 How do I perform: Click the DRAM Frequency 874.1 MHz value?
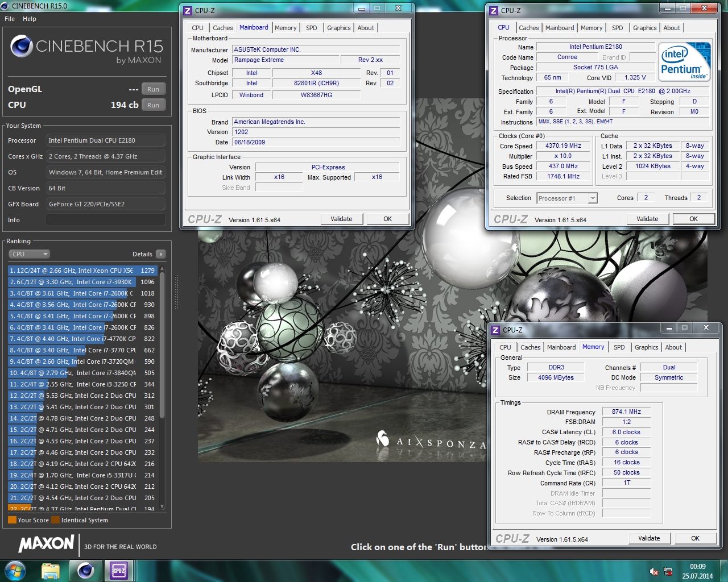point(626,412)
